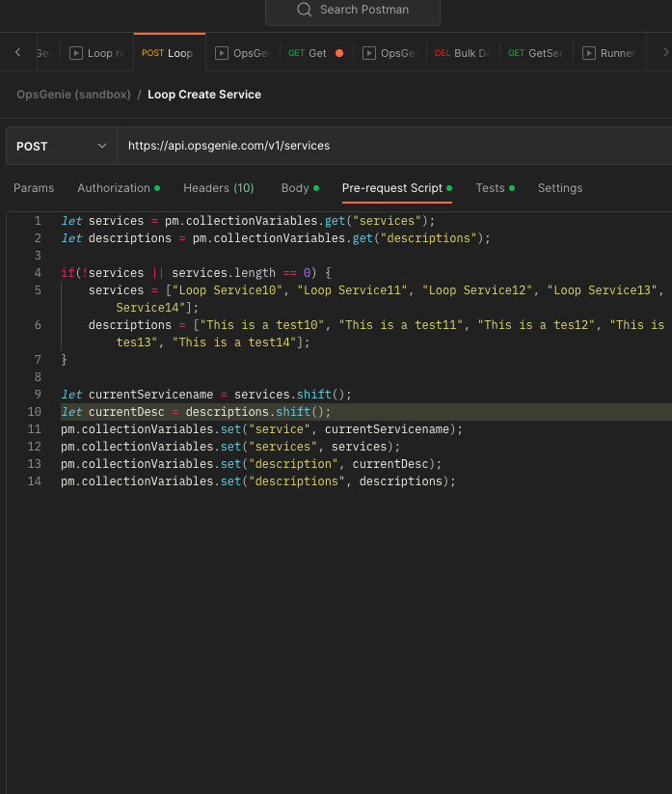Click line 2 'let descriptions' declaration
This screenshot has width=672, height=794.
pyautogui.click(x=276, y=238)
